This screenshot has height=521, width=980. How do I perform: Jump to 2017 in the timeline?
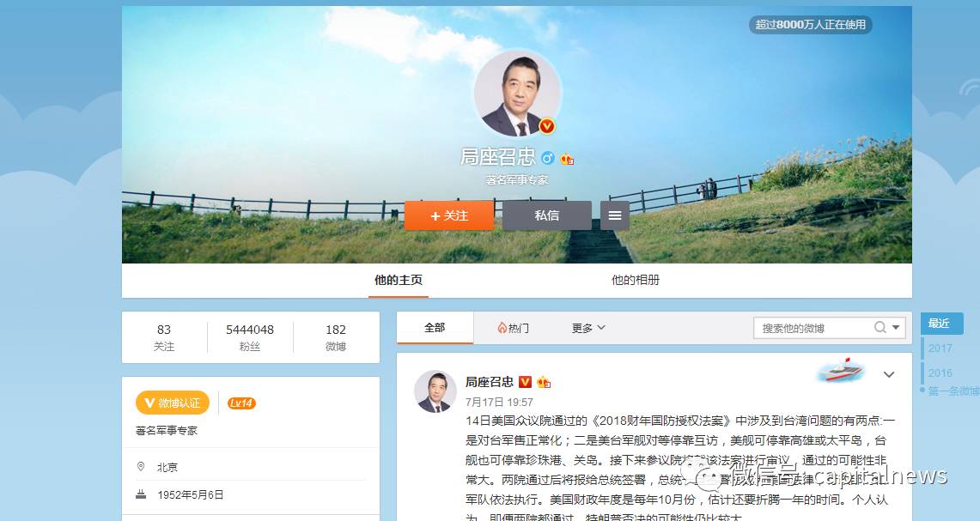point(940,348)
